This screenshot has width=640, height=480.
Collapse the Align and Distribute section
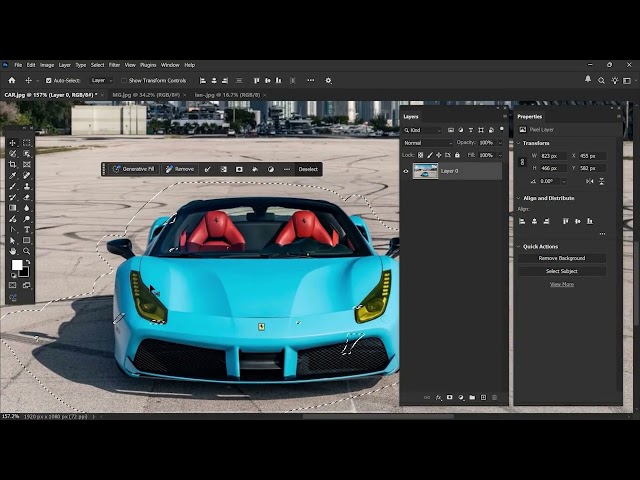pos(519,198)
